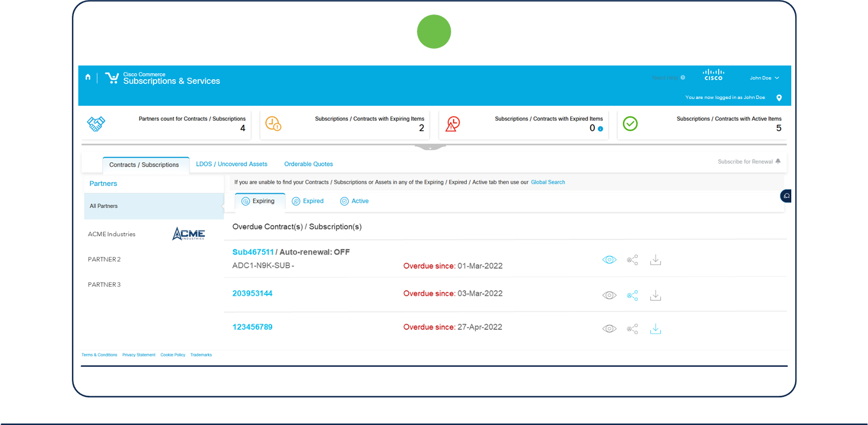This screenshot has height=425, width=868.
Task: Click the location pin icon near logged-in message
Action: point(779,98)
